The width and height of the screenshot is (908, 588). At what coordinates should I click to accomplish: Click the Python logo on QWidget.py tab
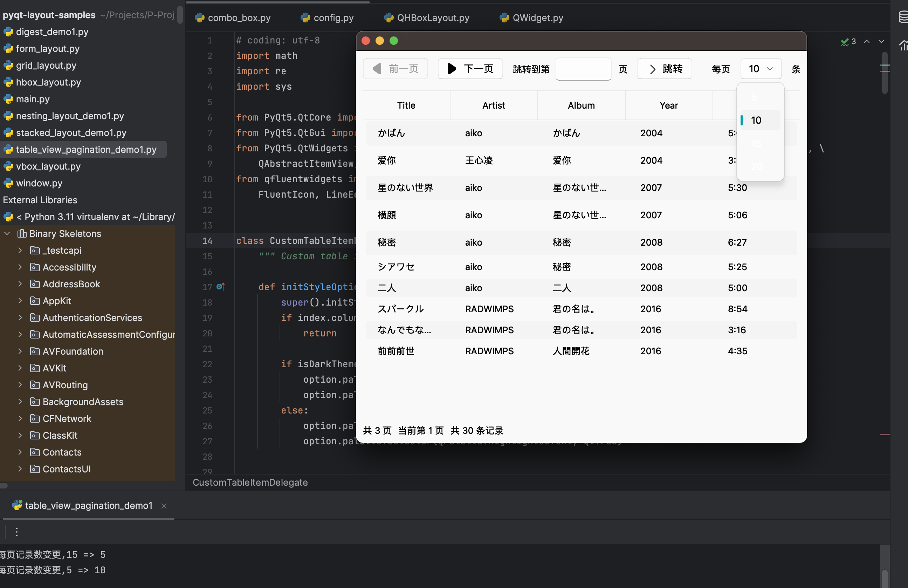point(504,18)
